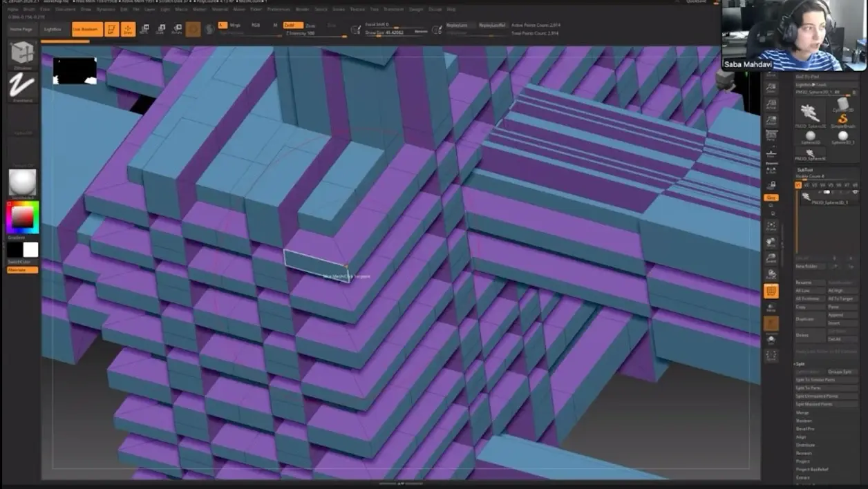
Task: Enable Mrgb channel
Action: [x=235, y=25]
